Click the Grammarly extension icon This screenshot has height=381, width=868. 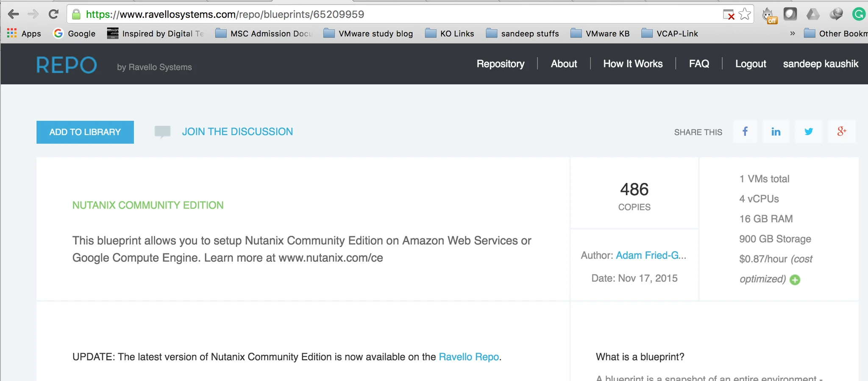click(859, 14)
